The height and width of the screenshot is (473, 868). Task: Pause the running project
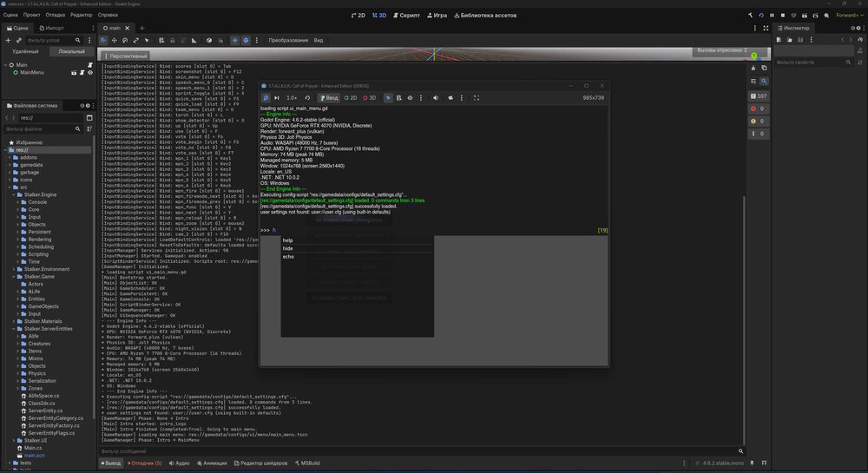click(772, 16)
